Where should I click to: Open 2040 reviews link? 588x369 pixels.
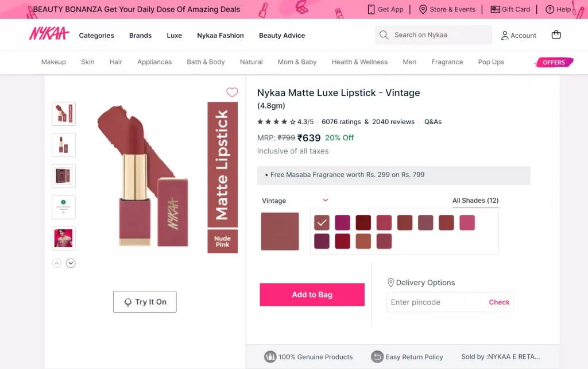click(x=393, y=121)
